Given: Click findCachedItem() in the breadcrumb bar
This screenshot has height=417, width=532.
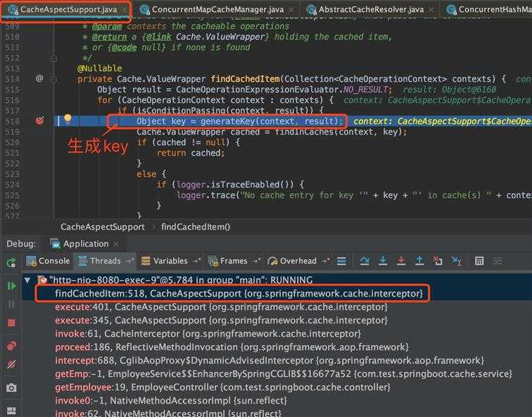Looking at the screenshot, I should (x=196, y=227).
